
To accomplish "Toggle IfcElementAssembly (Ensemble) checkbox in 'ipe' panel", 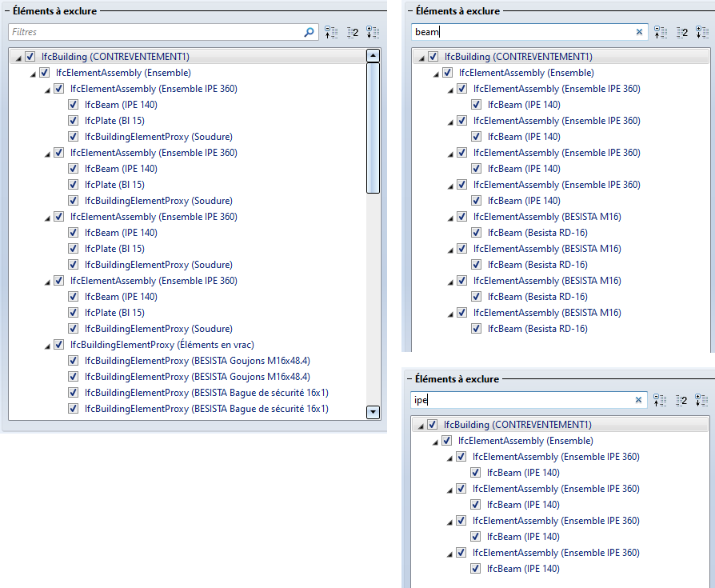I will tap(446, 441).
